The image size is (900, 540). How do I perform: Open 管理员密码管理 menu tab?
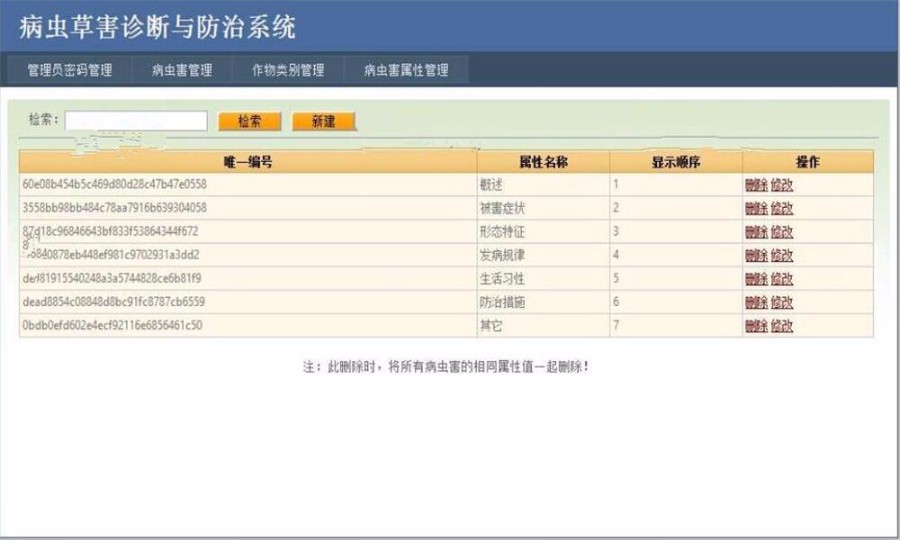pyautogui.click(x=70, y=70)
